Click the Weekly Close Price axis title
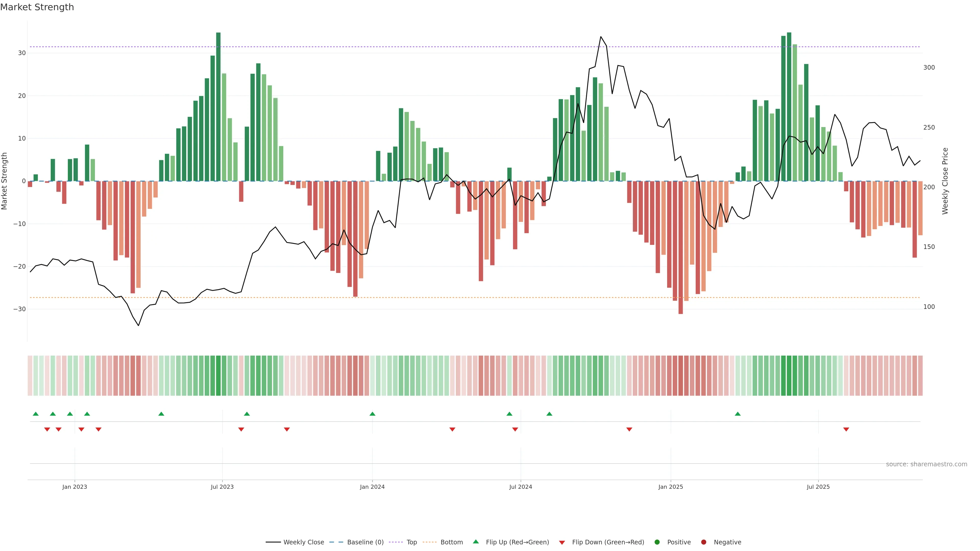 click(x=945, y=181)
